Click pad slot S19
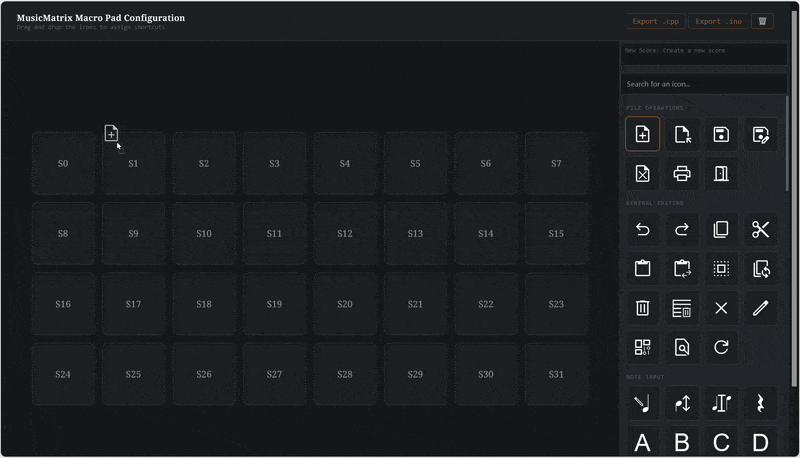 pos(274,304)
